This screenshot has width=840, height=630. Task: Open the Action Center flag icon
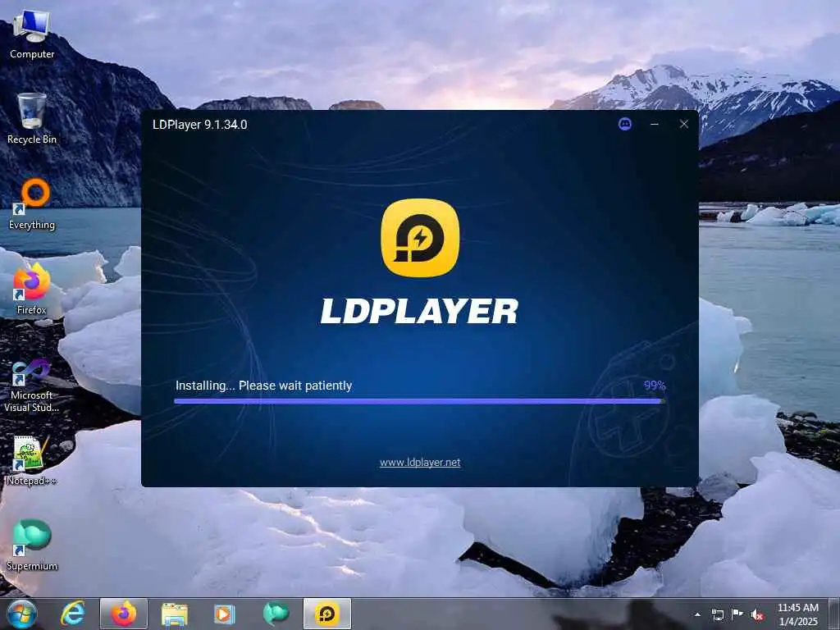tap(737, 614)
